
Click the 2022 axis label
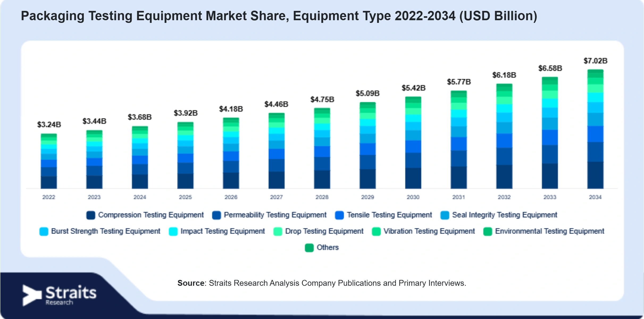coord(49,197)
